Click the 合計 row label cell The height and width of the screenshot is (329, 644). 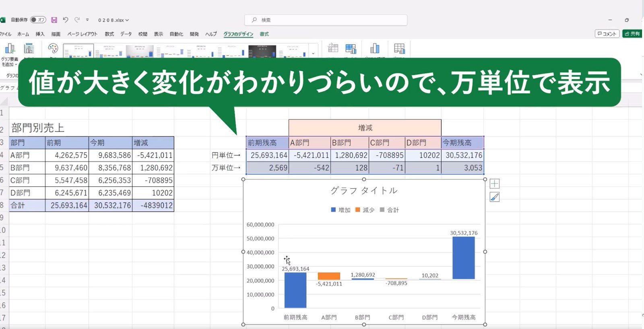point(27,205)
